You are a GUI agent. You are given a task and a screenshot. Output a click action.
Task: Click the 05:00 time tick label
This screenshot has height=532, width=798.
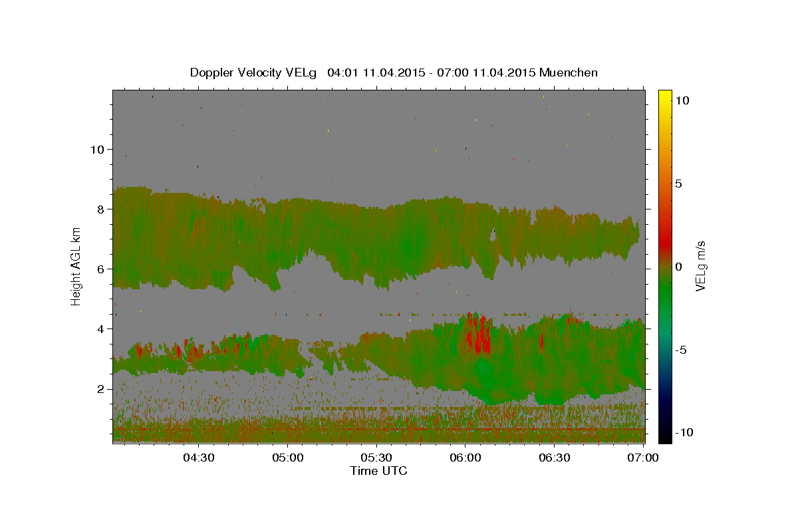tap(288, 458)
